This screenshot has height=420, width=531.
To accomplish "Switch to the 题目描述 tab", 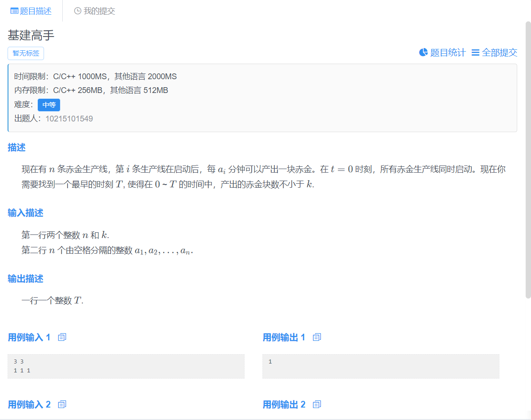I will (31, 11).
